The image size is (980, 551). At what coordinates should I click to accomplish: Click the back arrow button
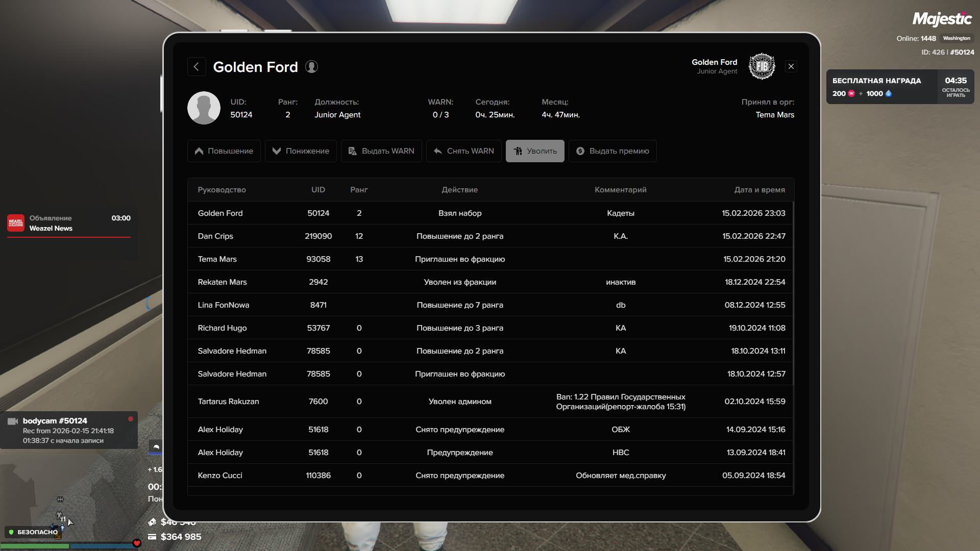197,67
